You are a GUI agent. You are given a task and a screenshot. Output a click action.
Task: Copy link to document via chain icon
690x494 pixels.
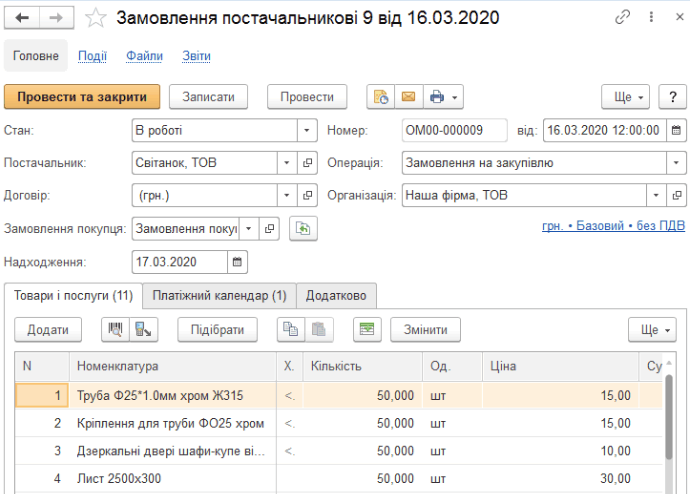[622, 17]
